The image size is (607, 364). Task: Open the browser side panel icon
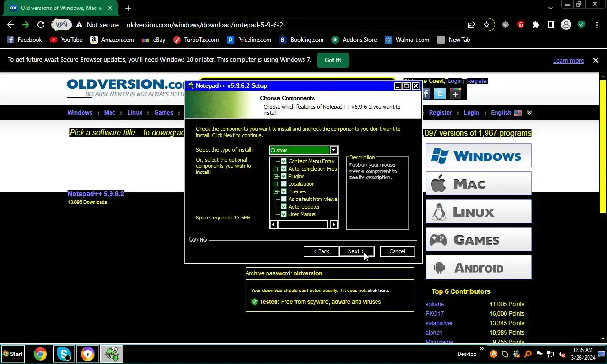click(551, 25)
